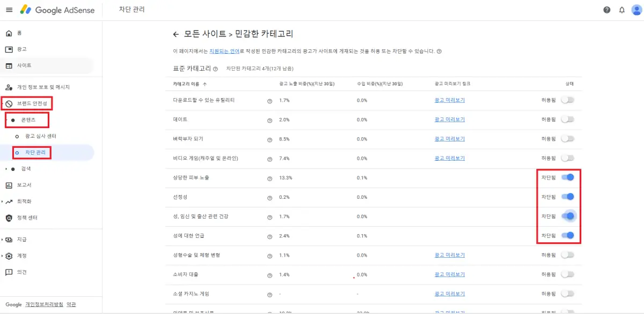Open the navigation hamburger menu
This screenshot has width=644, height=314.
9,9
